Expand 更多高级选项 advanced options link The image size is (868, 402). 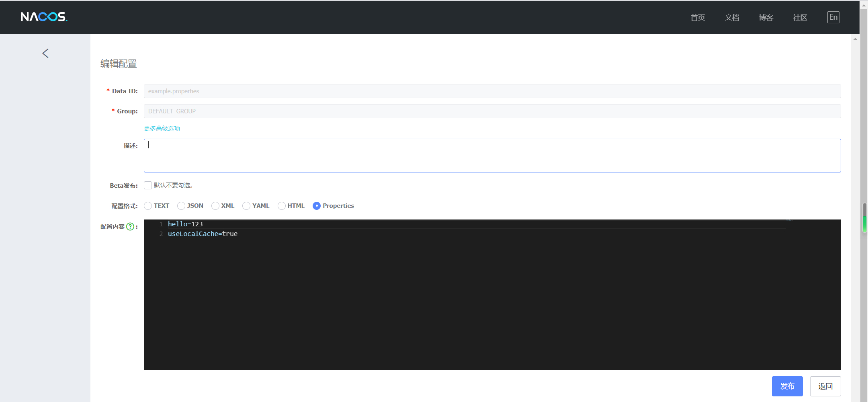(x=162, y=128)
